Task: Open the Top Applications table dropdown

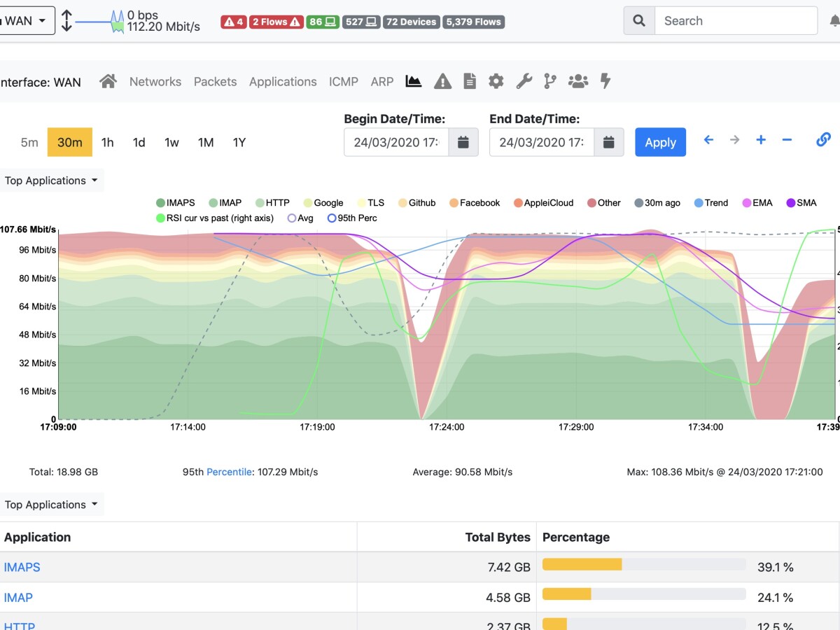Action: [50, 505]
